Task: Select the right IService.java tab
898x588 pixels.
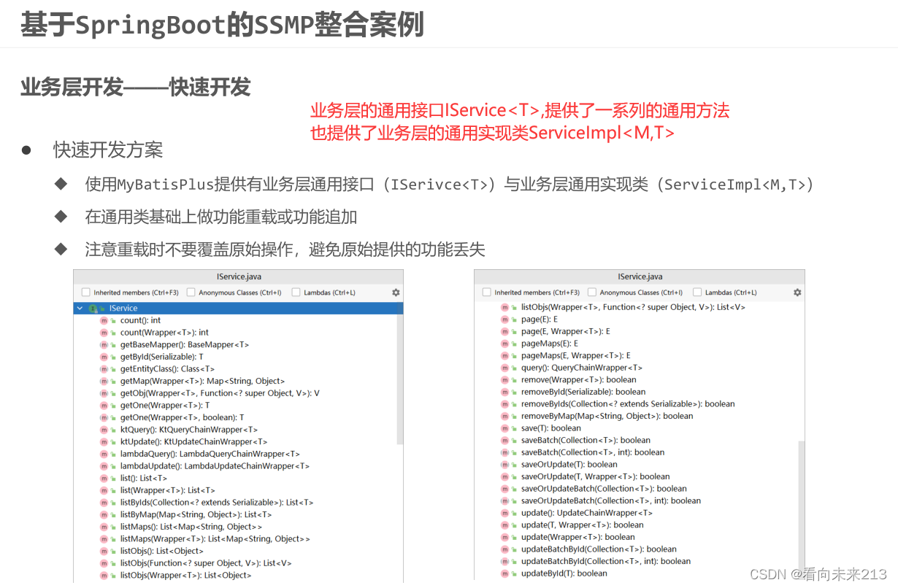Action: tap(640, 276)
